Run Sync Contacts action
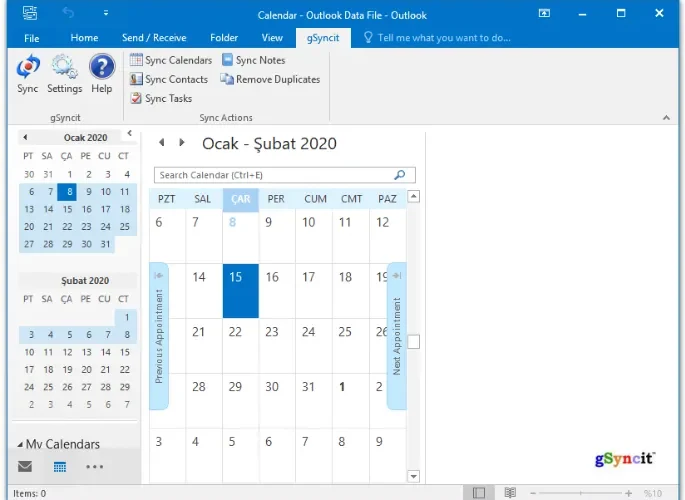Screen dimensions: 685x500 [x=169, y=79]
